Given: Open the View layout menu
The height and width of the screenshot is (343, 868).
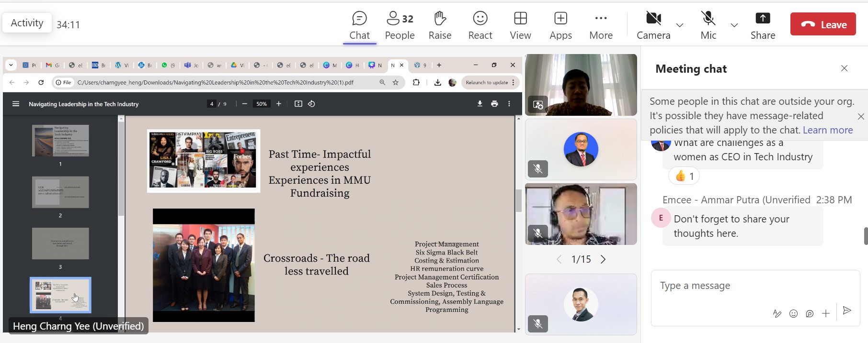Looking at the screenshot, I should tap(520, 26).
